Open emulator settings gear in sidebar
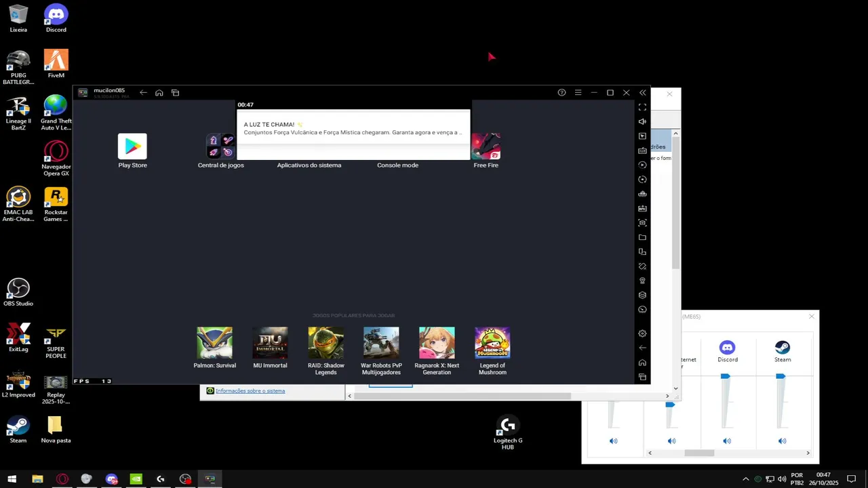The height and width of the screenshot is (488, 868). (x=642, y=333)
